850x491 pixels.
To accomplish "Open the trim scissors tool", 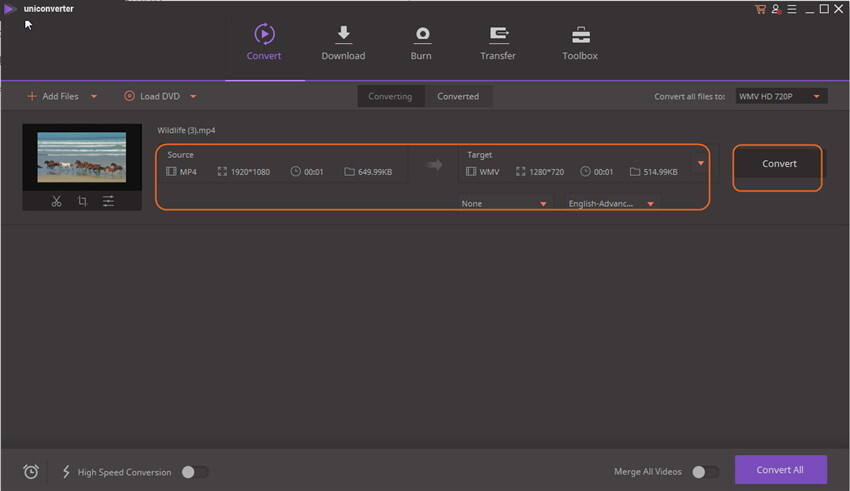I will (x=56, y=201).
